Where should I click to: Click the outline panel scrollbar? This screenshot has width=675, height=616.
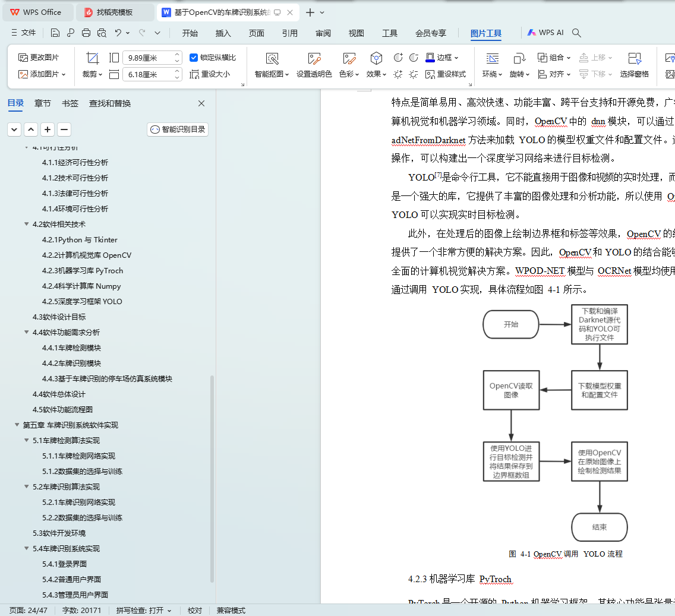click(212, 479)
